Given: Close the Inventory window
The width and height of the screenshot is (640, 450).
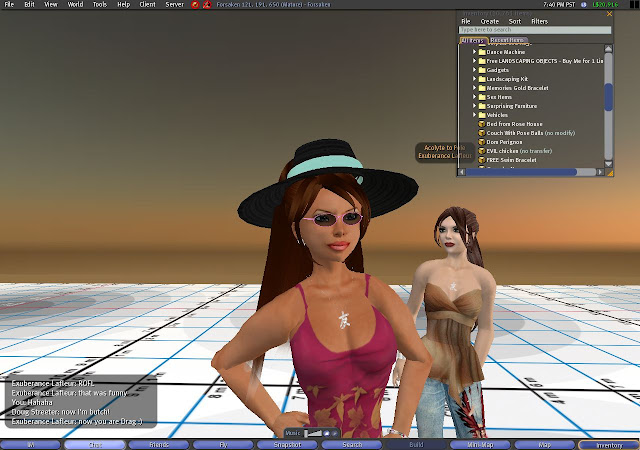Looking at the screenshot, I should [x=609, y=14].
